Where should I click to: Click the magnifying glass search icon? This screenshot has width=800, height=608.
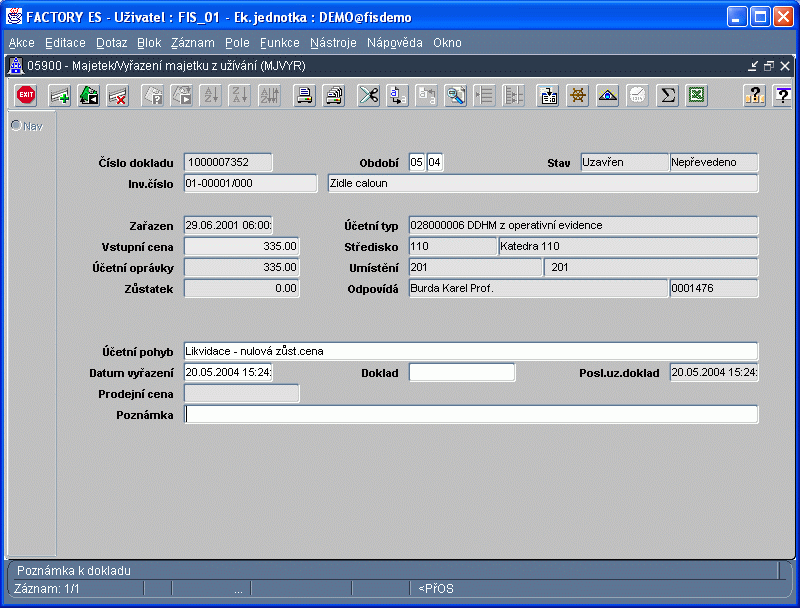[456, 95]
